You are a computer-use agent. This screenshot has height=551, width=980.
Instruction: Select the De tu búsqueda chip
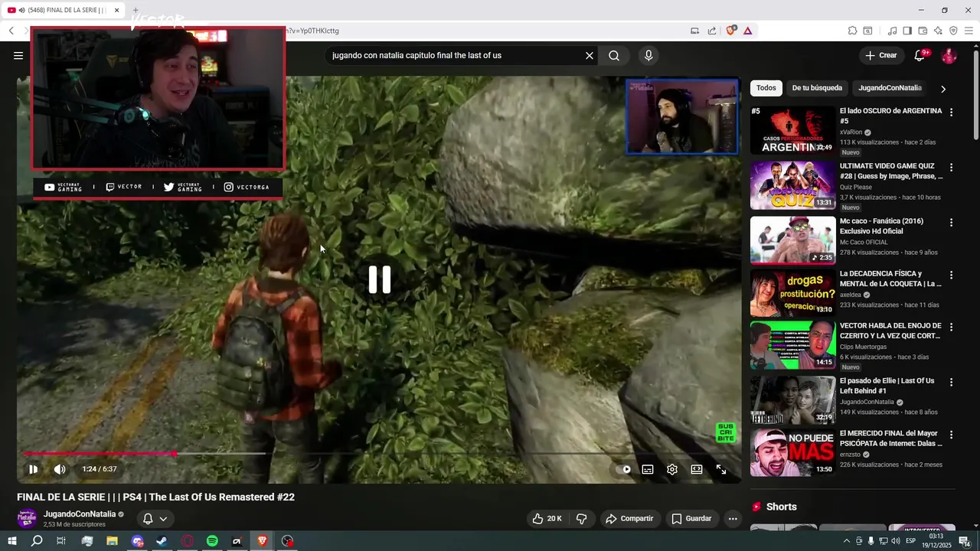[817, 88]
